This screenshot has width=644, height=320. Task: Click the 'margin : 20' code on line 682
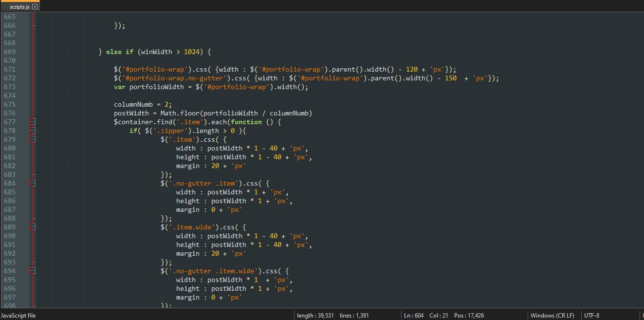211,166
